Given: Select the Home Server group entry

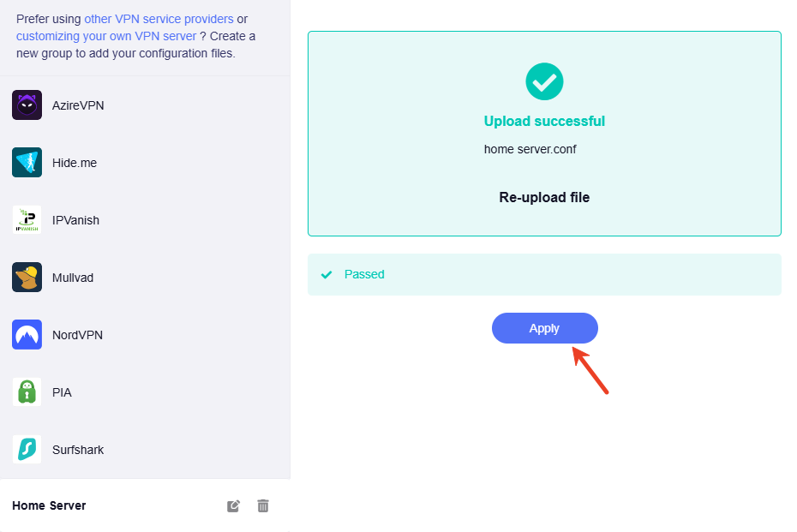Looking at the screenshot, I should 145,505.
